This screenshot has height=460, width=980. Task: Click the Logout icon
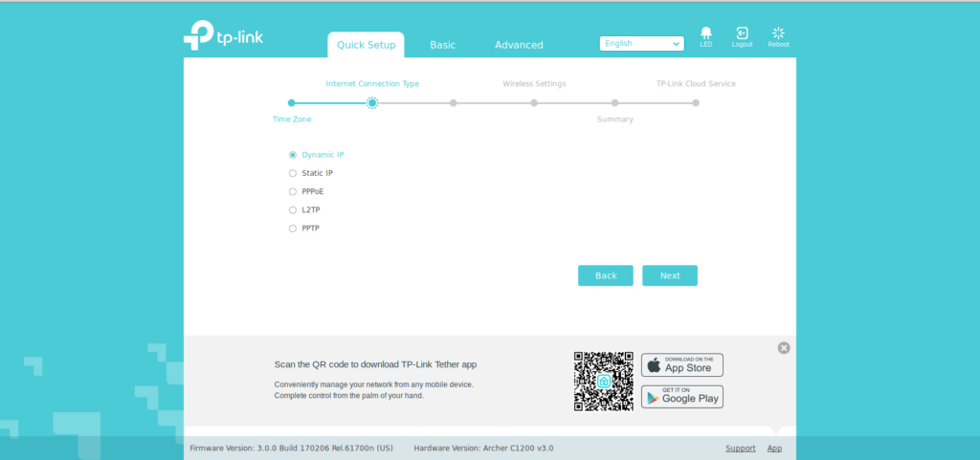pyautogui.click(x=742, y=34)
